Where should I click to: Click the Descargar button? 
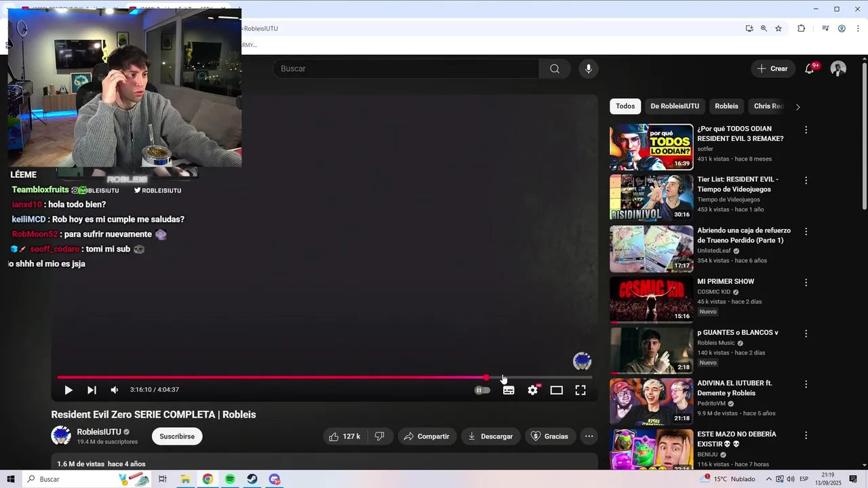tap(491, 436)
